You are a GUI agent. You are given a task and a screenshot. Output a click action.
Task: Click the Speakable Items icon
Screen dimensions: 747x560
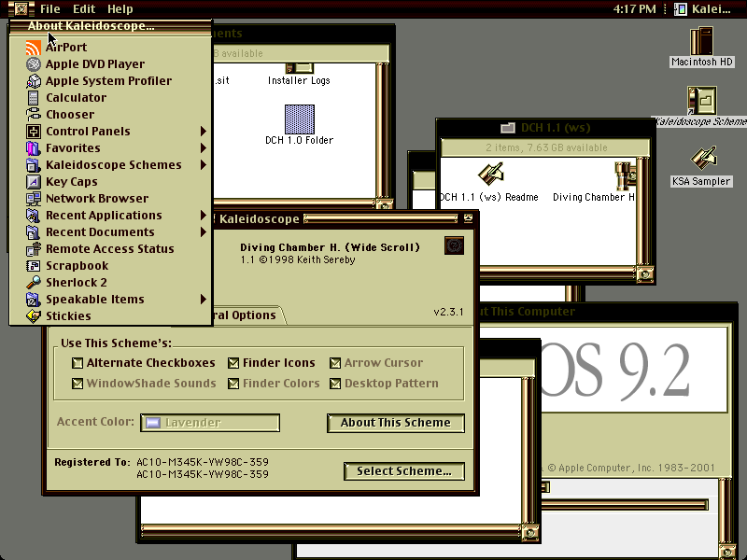(x=34, y=299)
